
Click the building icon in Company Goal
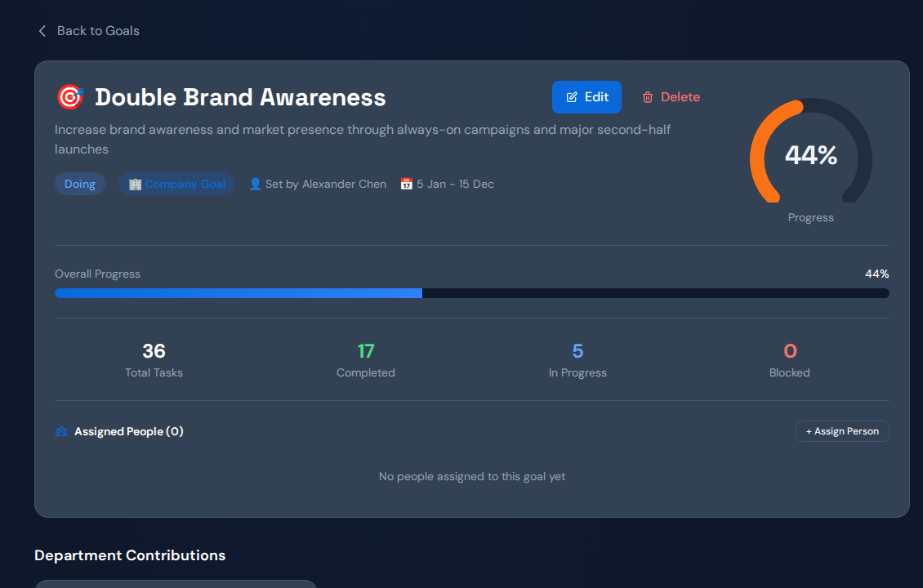tap(135, 185)
